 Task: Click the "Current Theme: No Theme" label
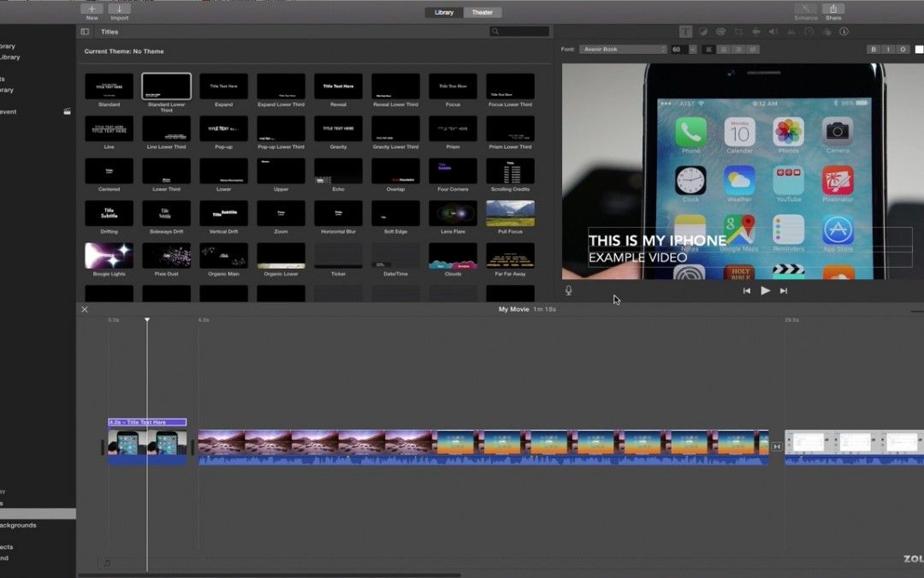pos(124,51)
